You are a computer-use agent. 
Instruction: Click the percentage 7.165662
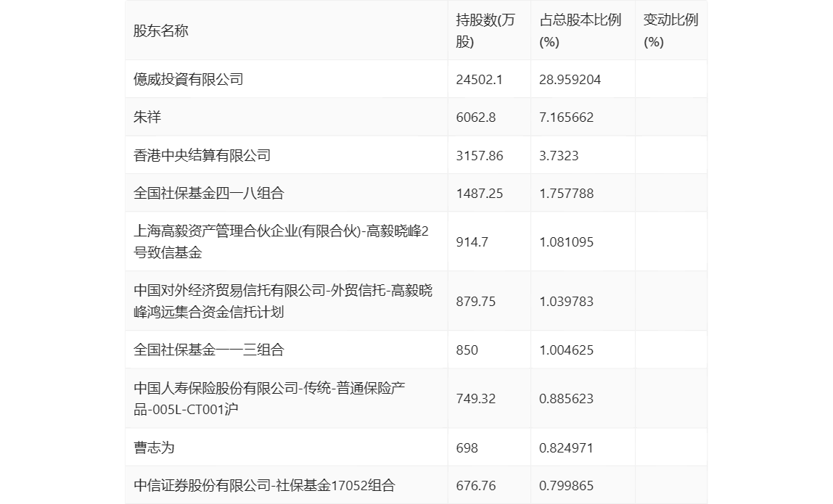(x=566, y=117)
